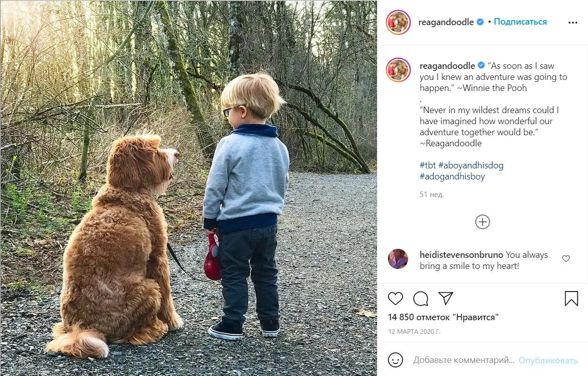Load more comments with plus circle
The image size is (588, 376).
pyautogui.click(x=482, y=222)
